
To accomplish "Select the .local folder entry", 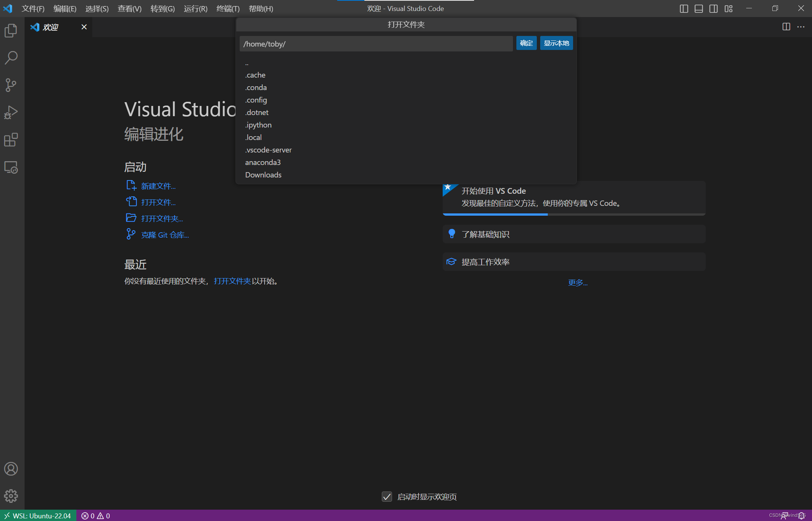I will tap(406, 137).
